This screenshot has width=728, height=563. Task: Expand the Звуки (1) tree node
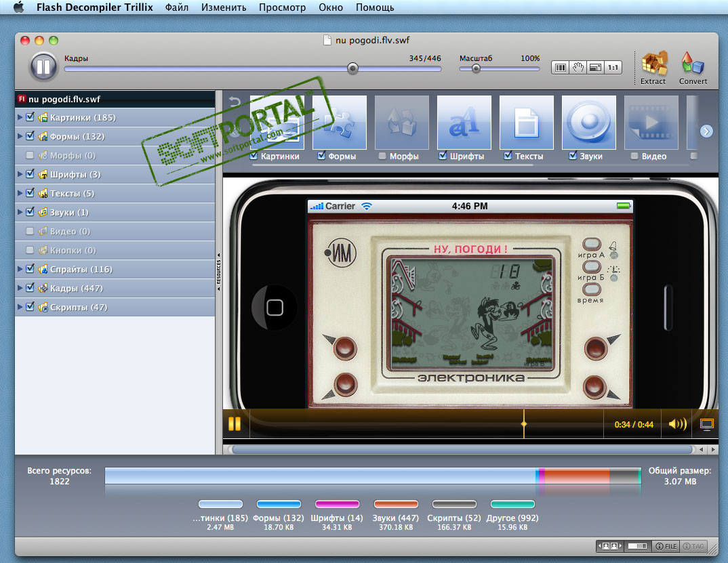20,212
